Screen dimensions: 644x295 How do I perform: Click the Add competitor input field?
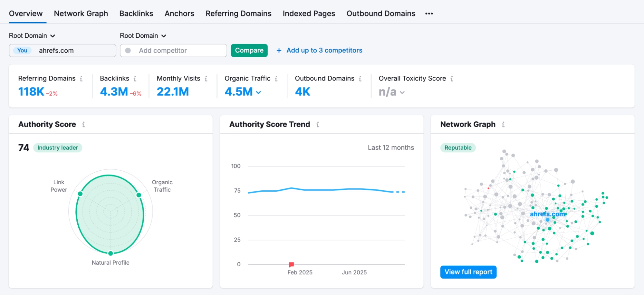coord(173,50)
